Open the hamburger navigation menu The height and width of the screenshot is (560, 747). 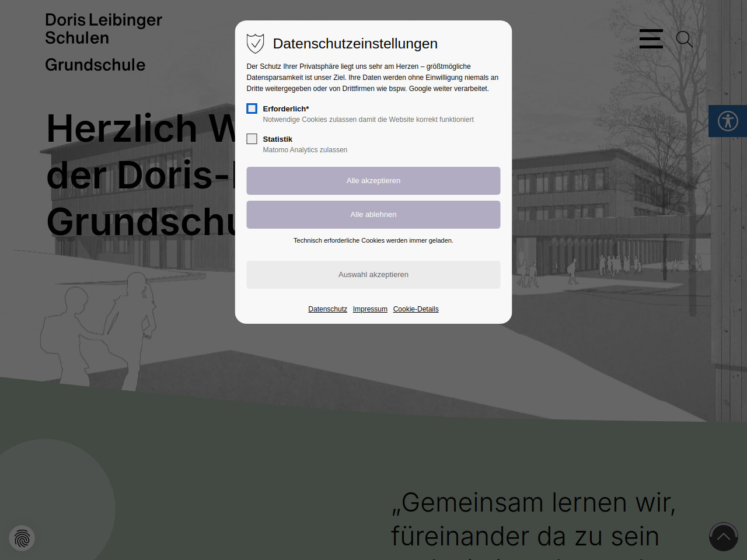point(651,38)
